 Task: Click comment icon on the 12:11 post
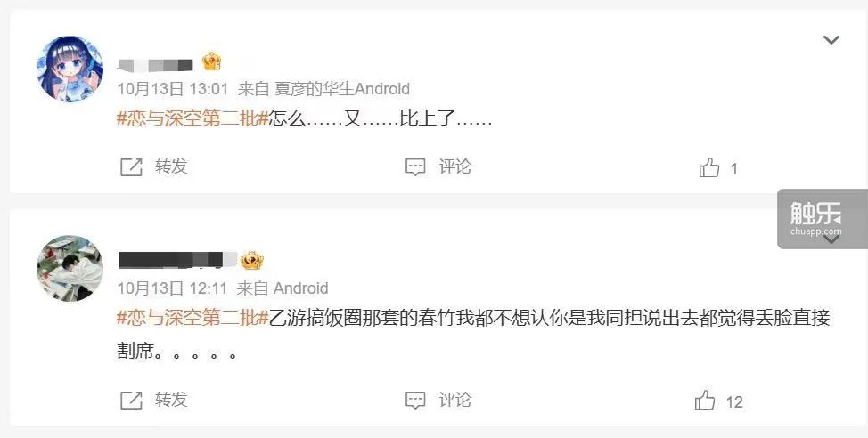415,401
